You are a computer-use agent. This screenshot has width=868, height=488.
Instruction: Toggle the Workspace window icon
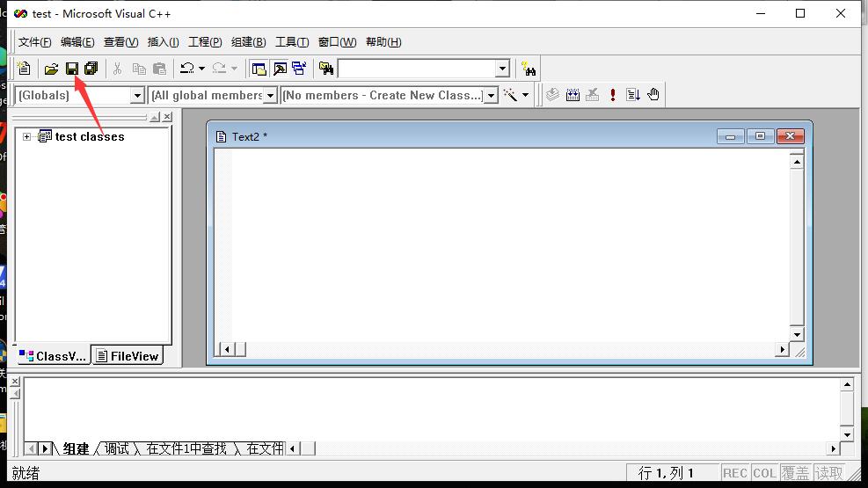pos(259,69)
